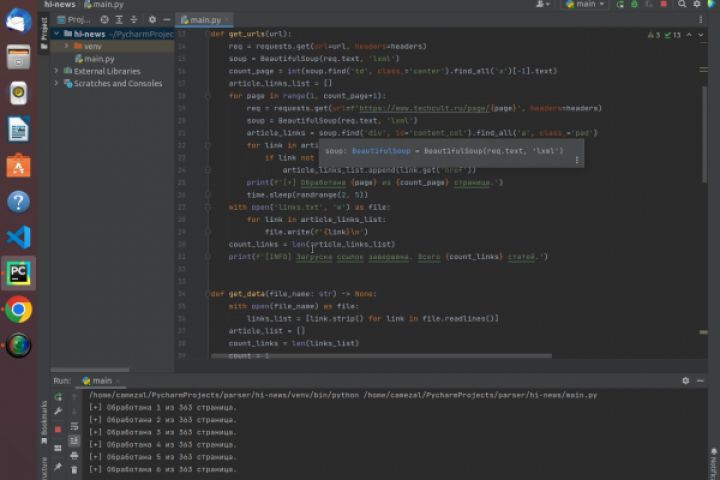Toggle fold marker at def get_urls
720x480 pixels.
click(208, 34)
